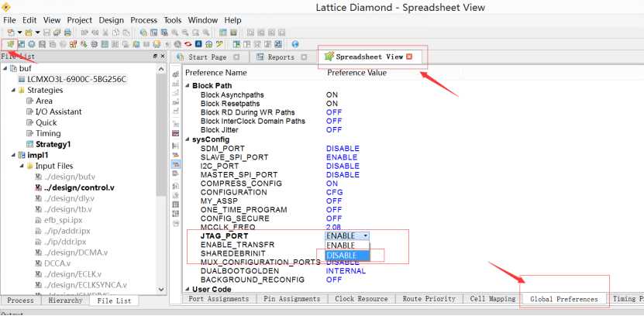
Task: Click the File List scrollbar up arrow
Action: [x=161, y=68]
